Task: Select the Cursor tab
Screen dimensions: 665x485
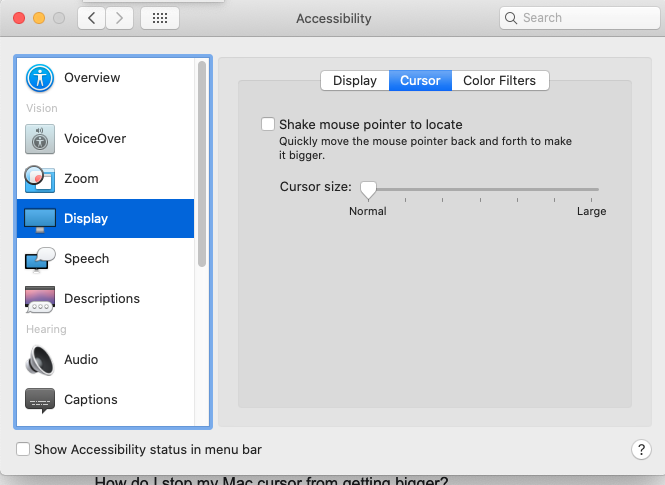Action: [x=420, y=81]
